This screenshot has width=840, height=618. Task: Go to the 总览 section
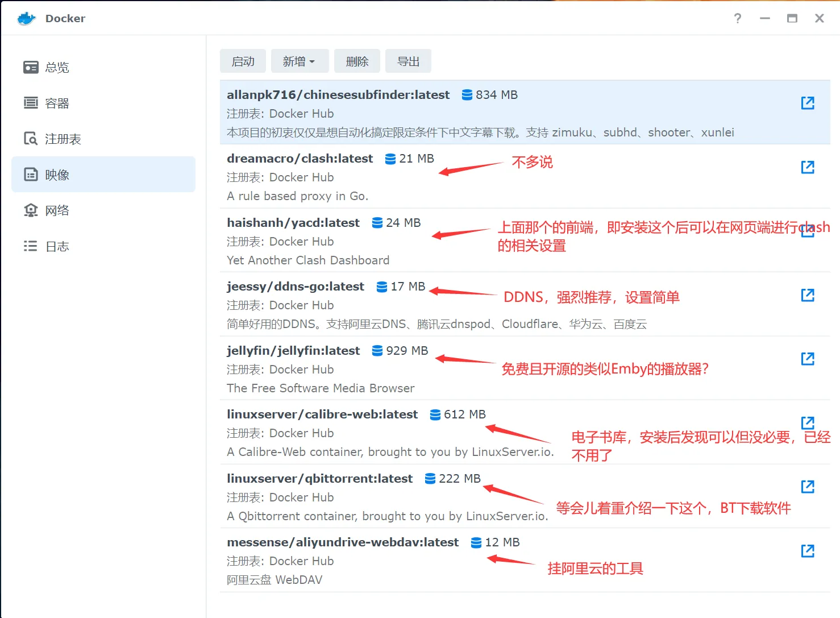pyautogui.click(x=103, y=68)
